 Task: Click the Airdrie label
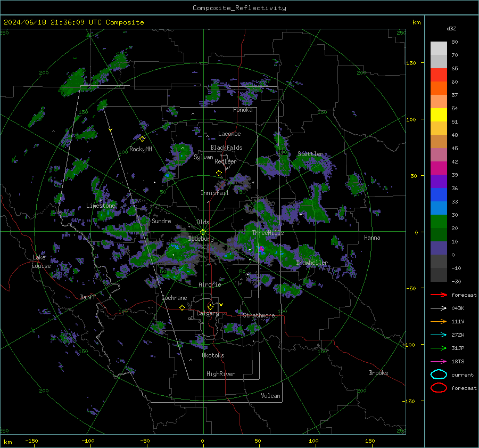pyautogui.click(x=210, y=284)
